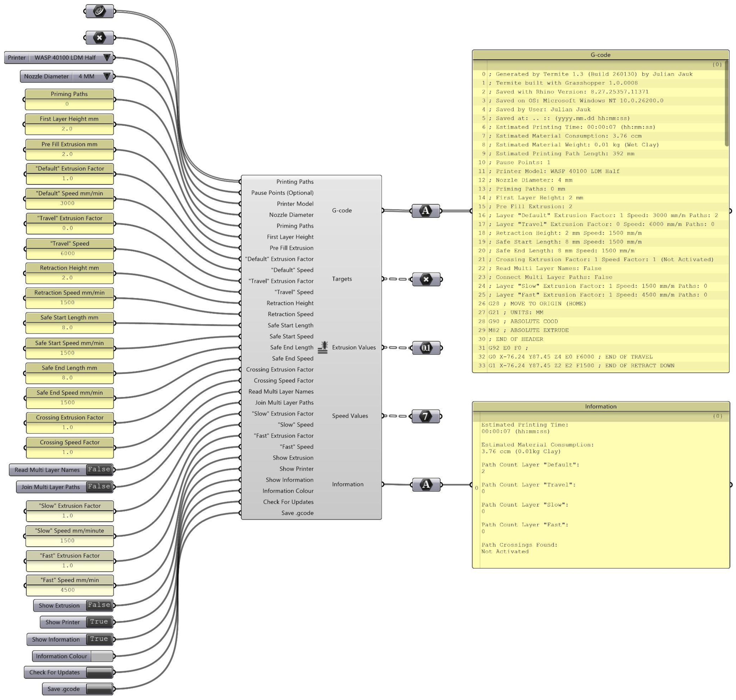Screen dimensions: 736x700
Task: Click the text parameter icon after G-code output
Action: tap(426, 211)
